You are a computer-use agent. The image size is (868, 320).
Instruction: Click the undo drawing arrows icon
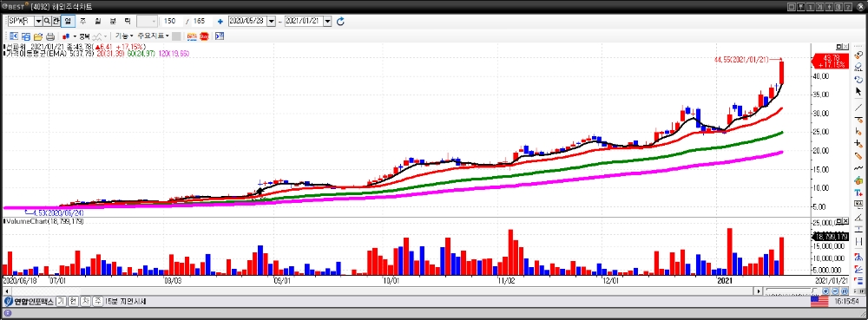click(x=858, y=79)
